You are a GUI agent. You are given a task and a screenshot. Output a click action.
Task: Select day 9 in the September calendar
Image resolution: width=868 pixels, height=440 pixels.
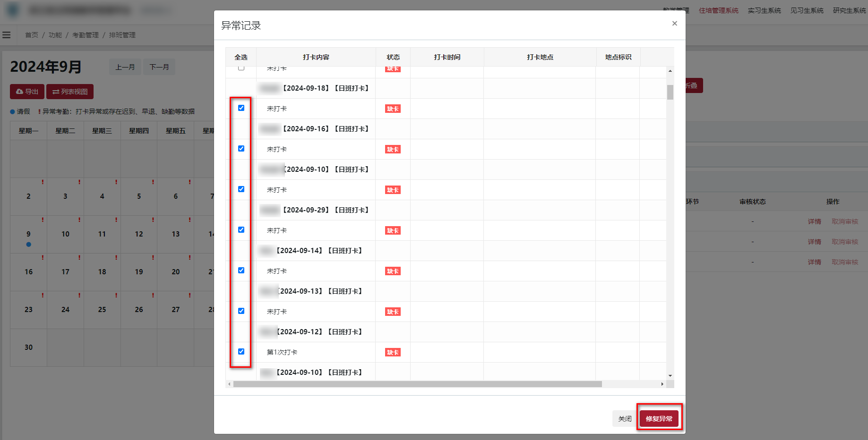[28, 234]
